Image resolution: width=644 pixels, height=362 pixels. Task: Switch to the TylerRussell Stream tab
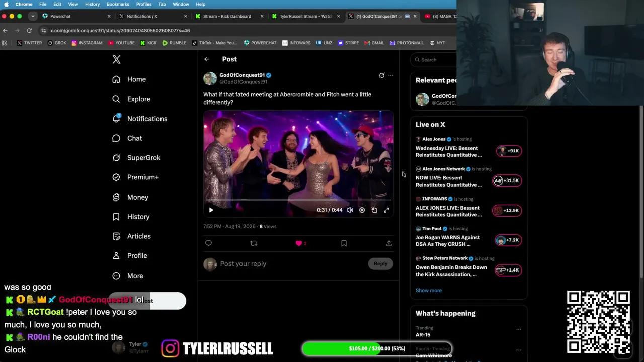pyautogui.click(x=306, y=16)
